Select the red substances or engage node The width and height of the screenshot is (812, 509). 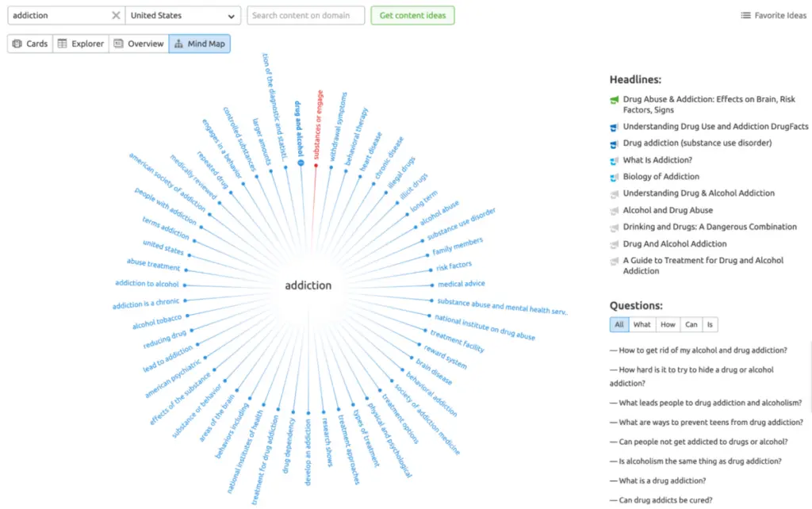click(316, 165)
